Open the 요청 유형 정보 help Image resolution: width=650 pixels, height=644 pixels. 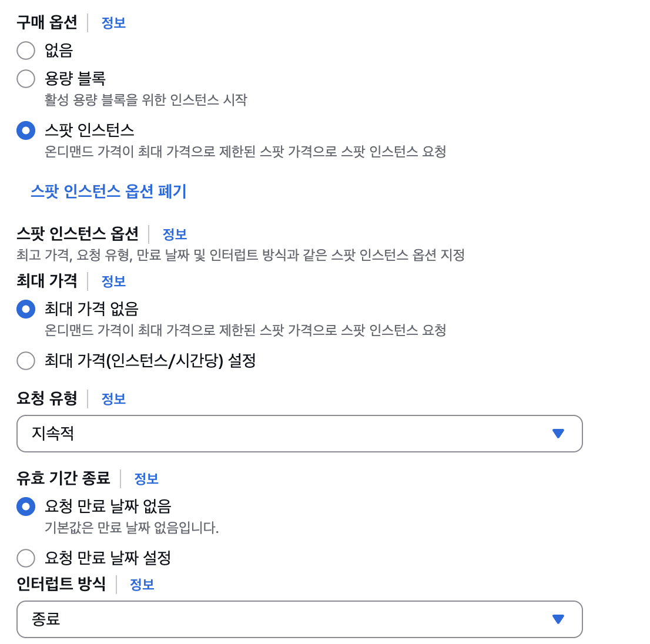113,398
